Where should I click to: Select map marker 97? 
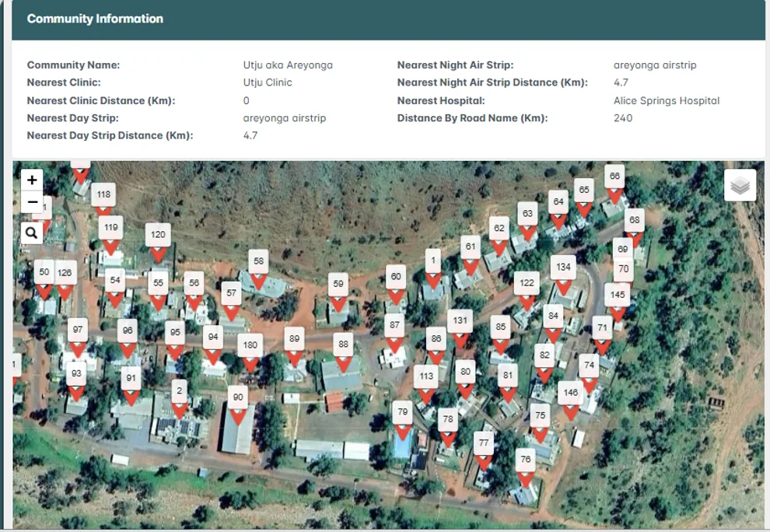78,338
